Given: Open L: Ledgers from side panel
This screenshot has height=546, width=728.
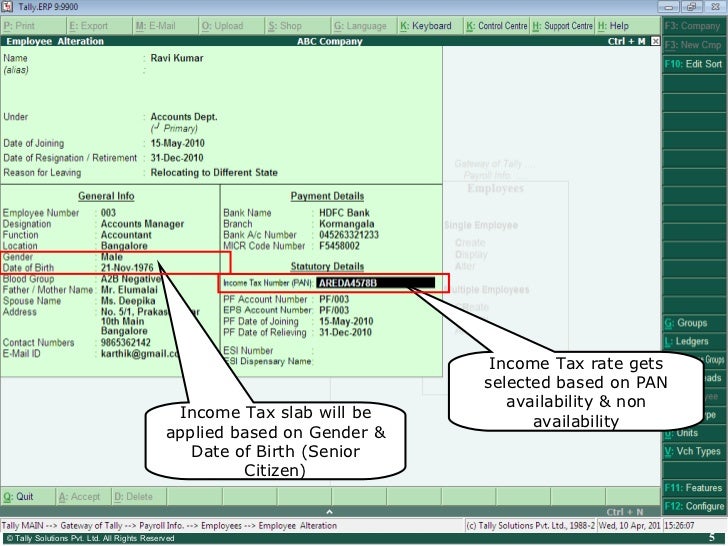Looking at the screenshot, I should point(693,341).
